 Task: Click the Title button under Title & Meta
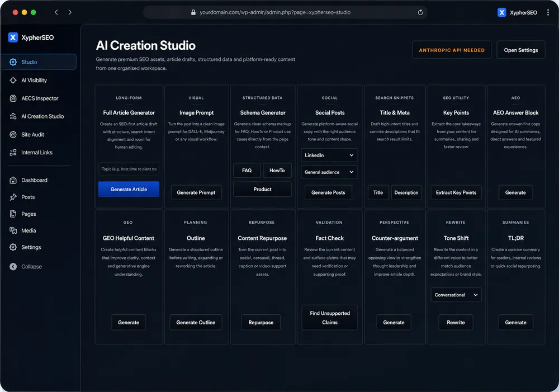coord(378,192)
